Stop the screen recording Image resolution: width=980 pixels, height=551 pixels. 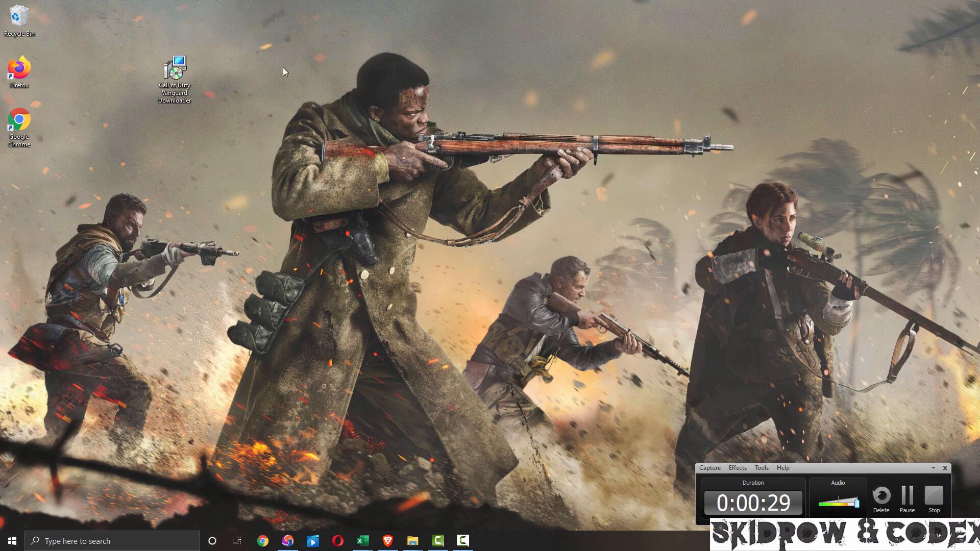[x=934, y=496]
